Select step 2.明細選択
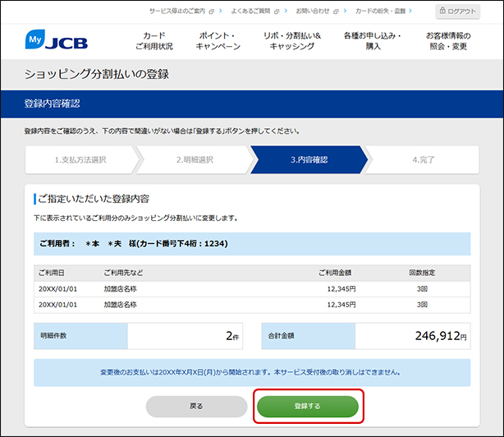Viewport: 504px width, 437px height. [x=195, y=160]
